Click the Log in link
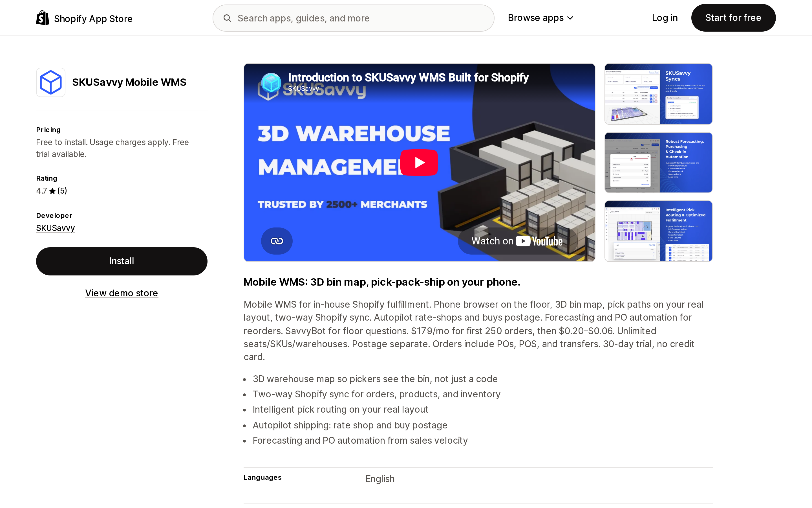 [664, 18]
